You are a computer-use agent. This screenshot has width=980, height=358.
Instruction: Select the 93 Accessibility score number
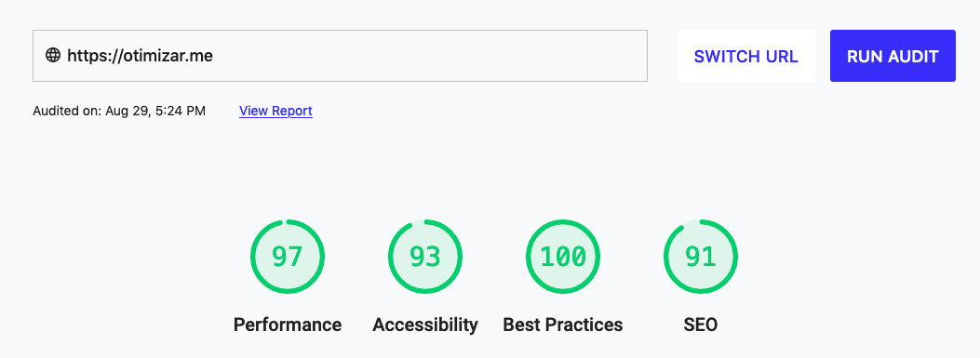[425, 257]
